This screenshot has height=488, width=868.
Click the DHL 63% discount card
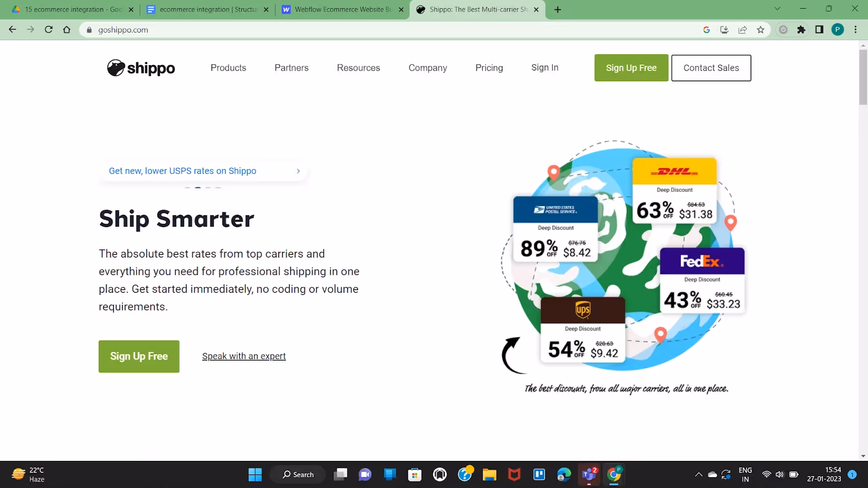(675, 191)
